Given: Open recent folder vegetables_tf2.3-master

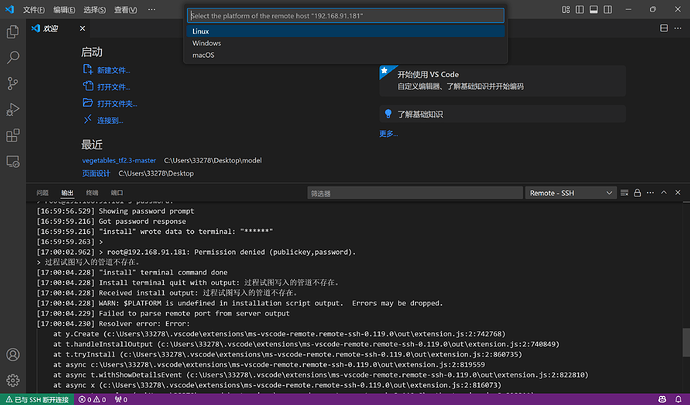Looking at the screenshot, I should tap(119, 160).
